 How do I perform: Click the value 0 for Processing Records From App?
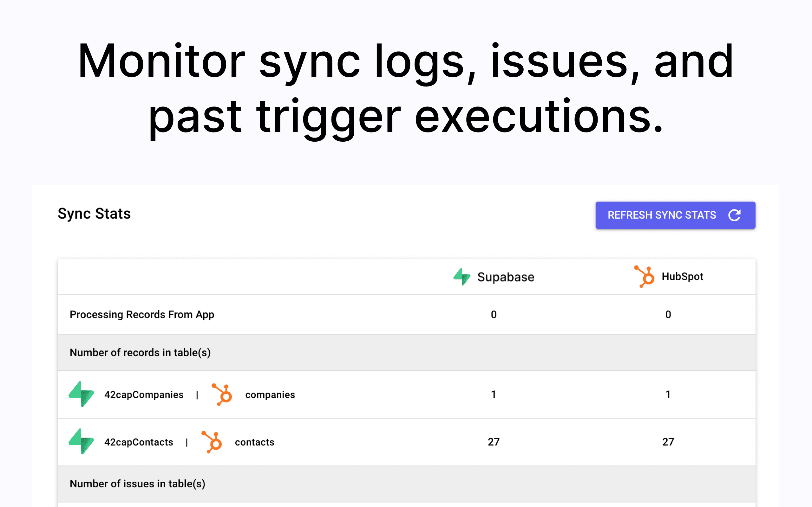tap(493, 315)
